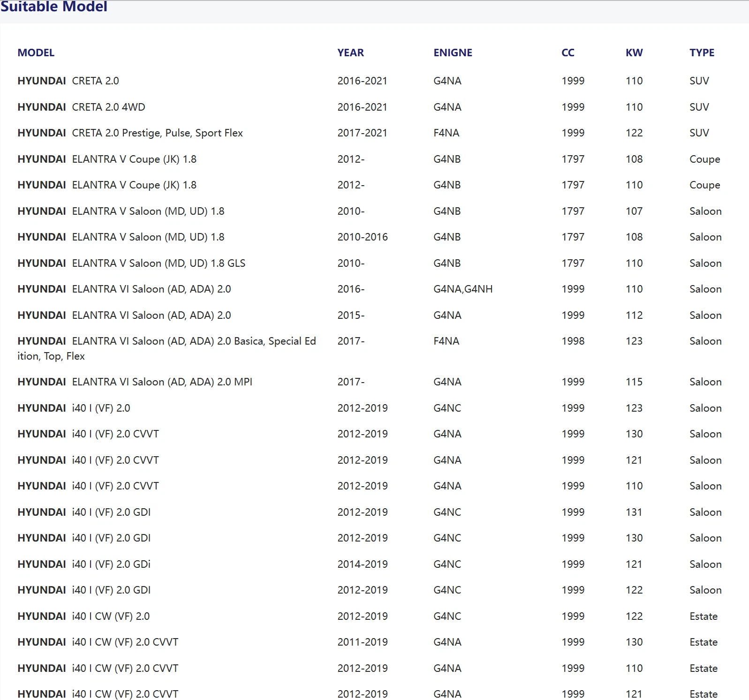
Task: Select the 'HYUNDAI CRETA 2.0 4WD' model cell
Action: pyautogui.click(x=82, y=107)
